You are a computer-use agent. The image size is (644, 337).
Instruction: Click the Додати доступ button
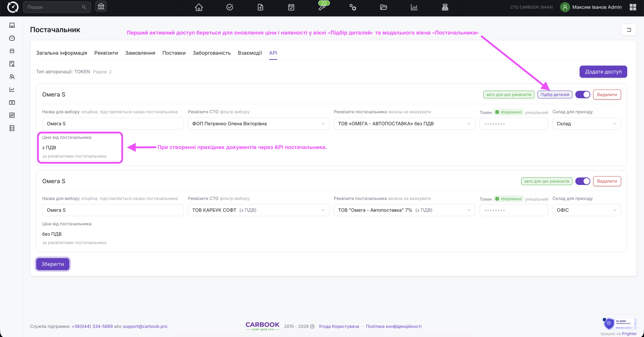pyautogui.click(x=603, y=72)
